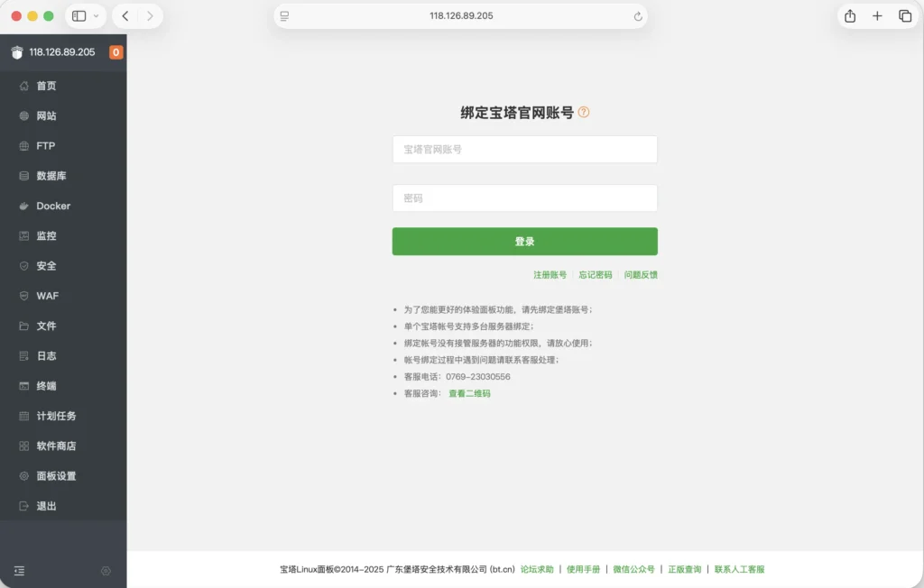
Task: Open the 正版查询 footer link
Action: tap(685, 570)
